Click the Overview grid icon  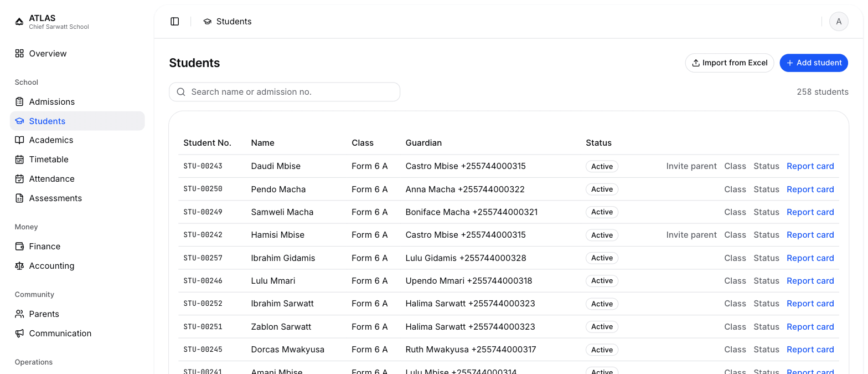19,54
